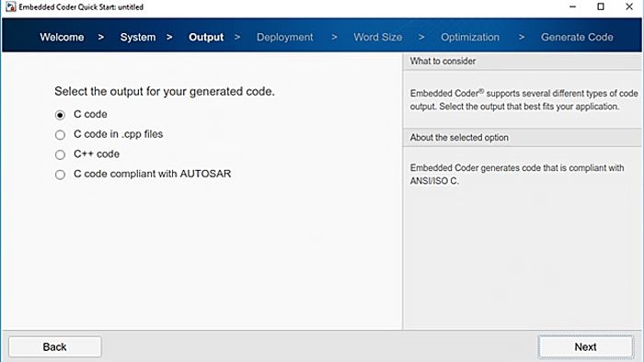Go to the Generate Code step
The image size is (644, 362).
(x=577, y=38)
